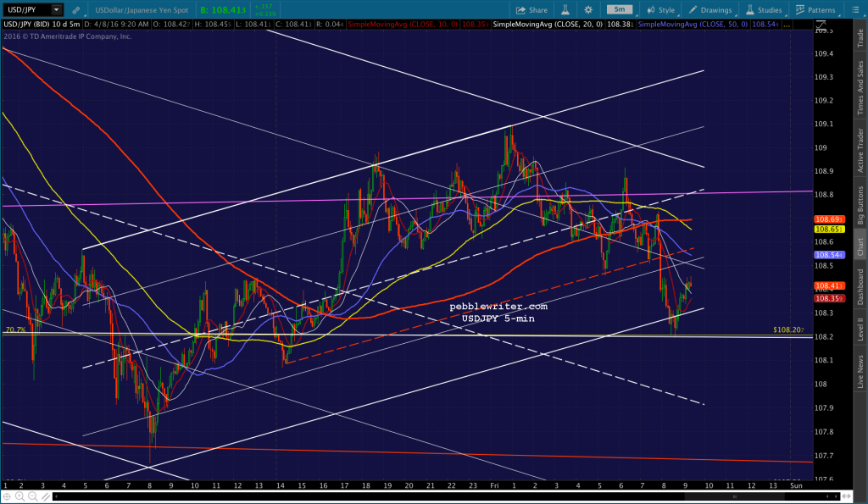The height and width of the screenshot is (504, 868).
Task: Select the Analyze flask icon in the toolbar
Action: pyautogui.click(x=565, y=10)
